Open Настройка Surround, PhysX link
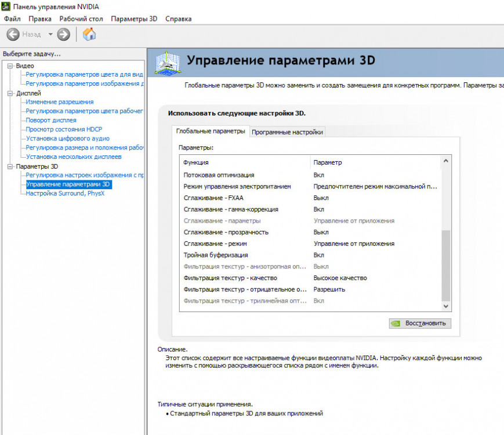This screenshot has height=435, width=504. click(66, 193)
